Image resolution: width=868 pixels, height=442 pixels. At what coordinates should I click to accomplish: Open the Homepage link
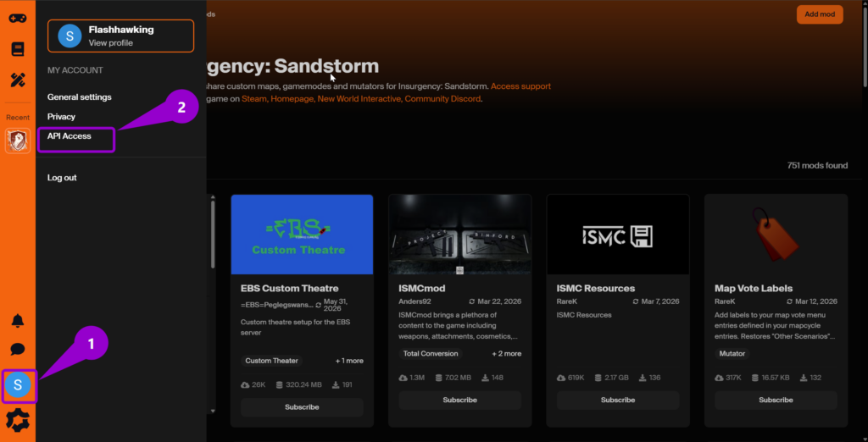pos(292,99)
